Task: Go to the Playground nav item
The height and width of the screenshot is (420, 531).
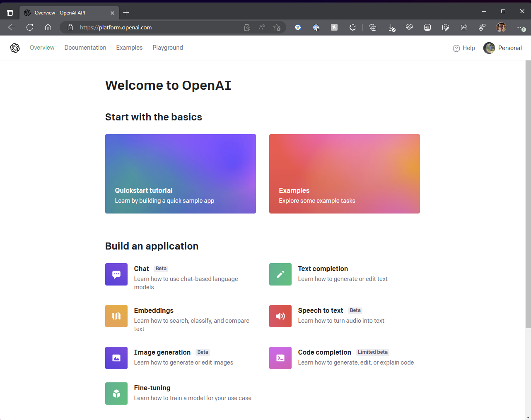Action: 168,48
